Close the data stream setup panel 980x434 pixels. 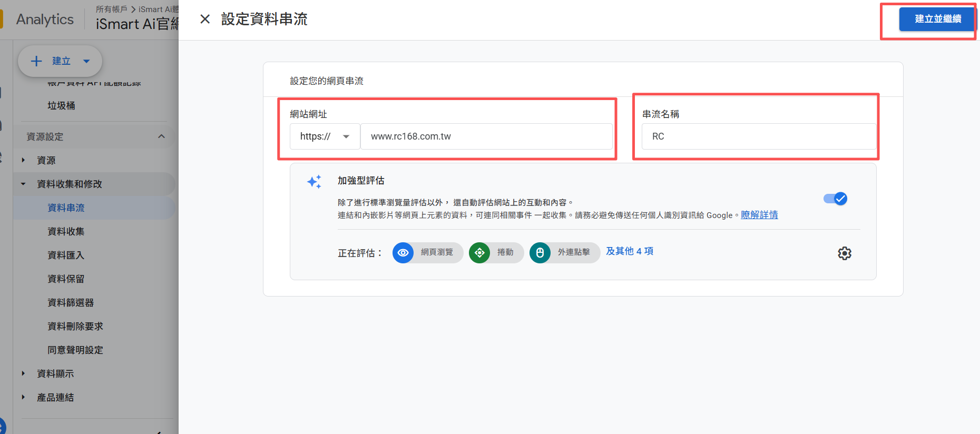click(x=205, y=19)
